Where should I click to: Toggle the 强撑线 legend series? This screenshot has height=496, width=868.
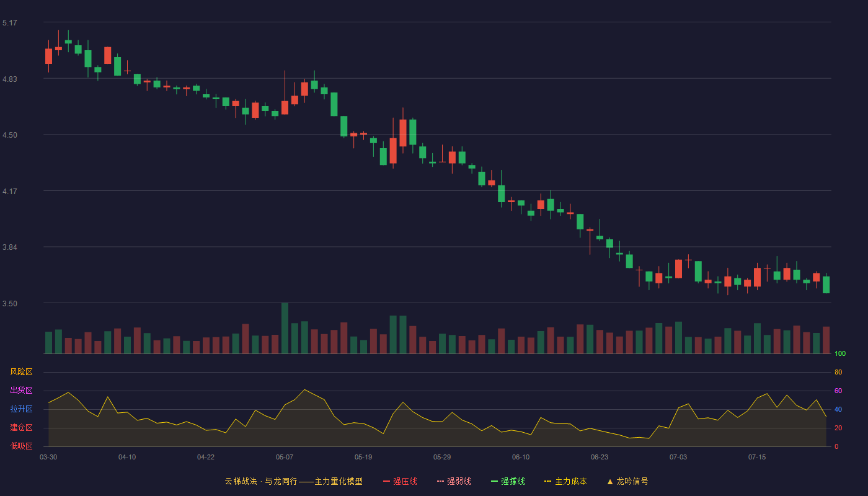[508, 481]
